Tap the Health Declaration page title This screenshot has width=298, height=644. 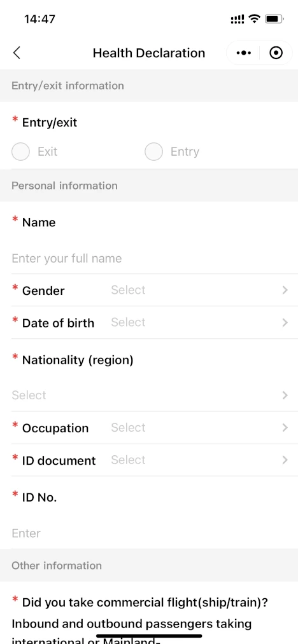[148, 53]
